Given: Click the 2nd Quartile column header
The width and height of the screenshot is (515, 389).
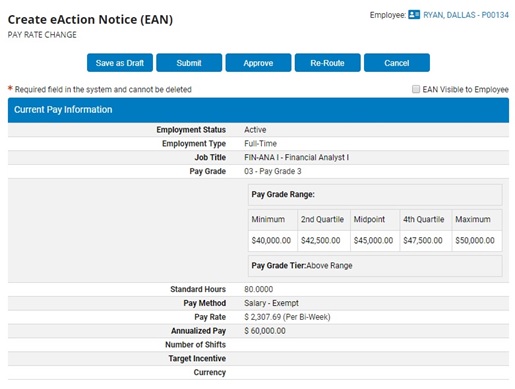Looking at the screenshot, I should point(324,220).
